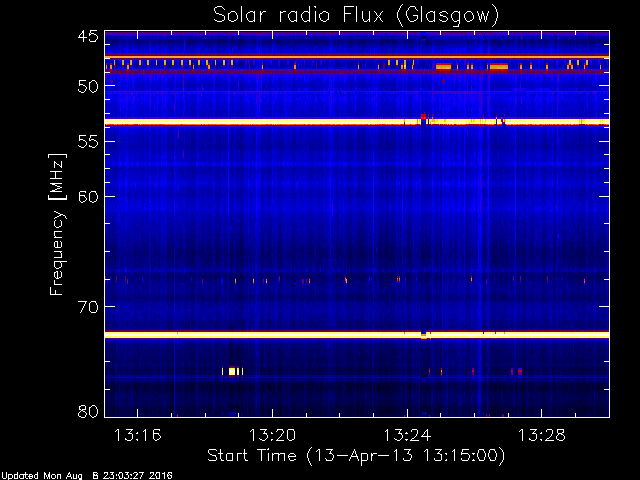Screen dimensions: 640x480
Task: Click the '55' frequency tick label
Action: [x=88, y=142]
